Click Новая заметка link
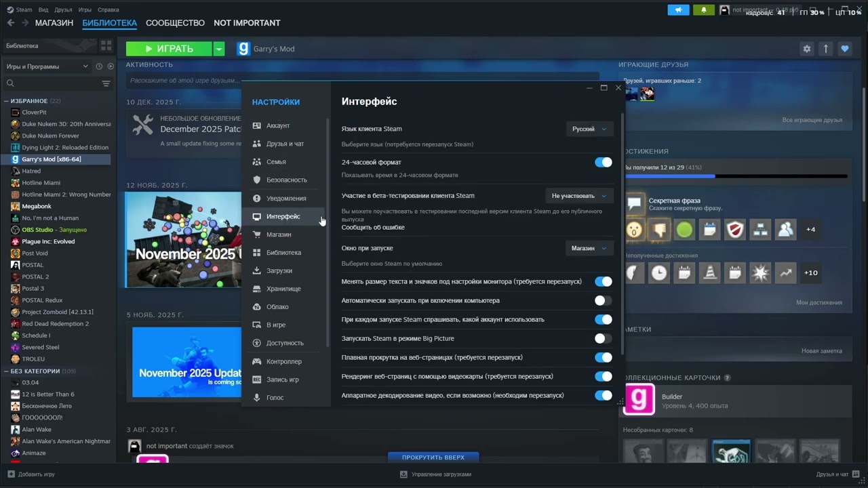 822,351
